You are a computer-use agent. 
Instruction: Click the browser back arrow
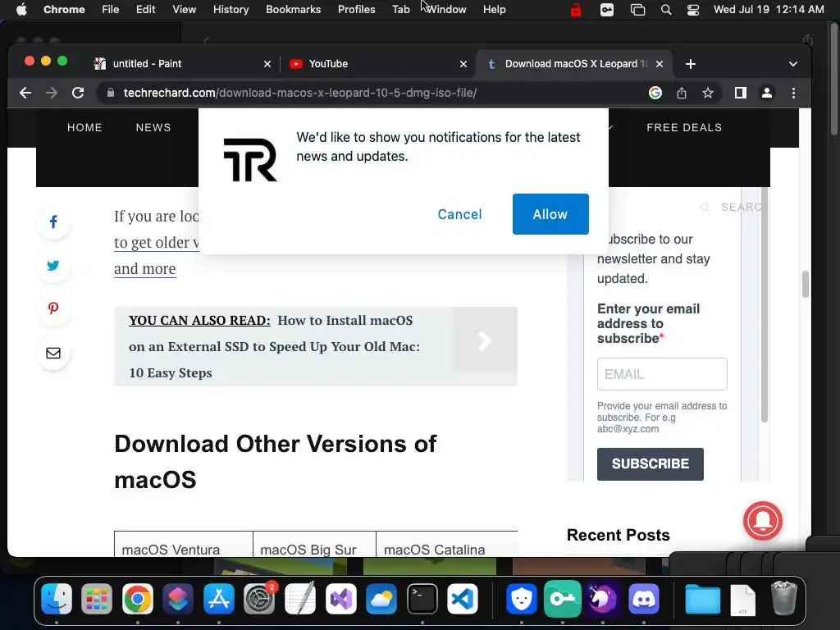(x=25, y=93)
